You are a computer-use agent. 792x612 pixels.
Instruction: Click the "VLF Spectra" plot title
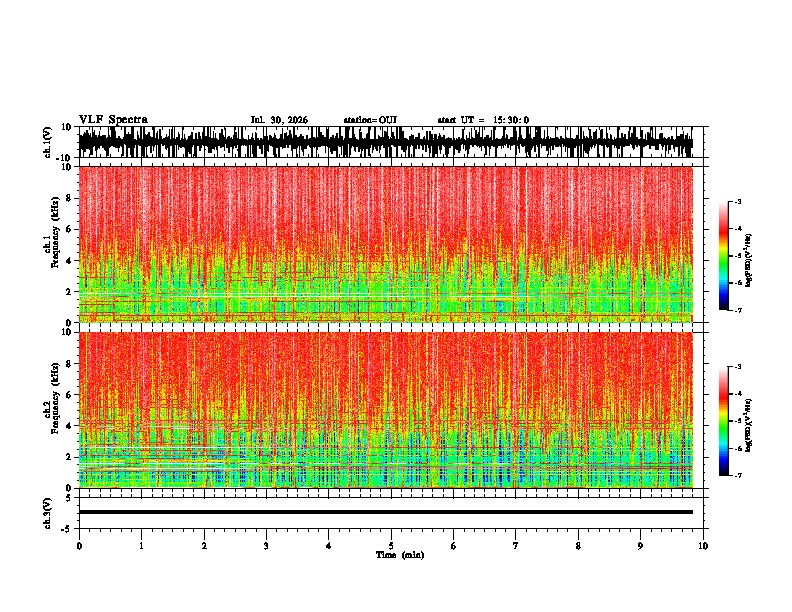[113, 120]
